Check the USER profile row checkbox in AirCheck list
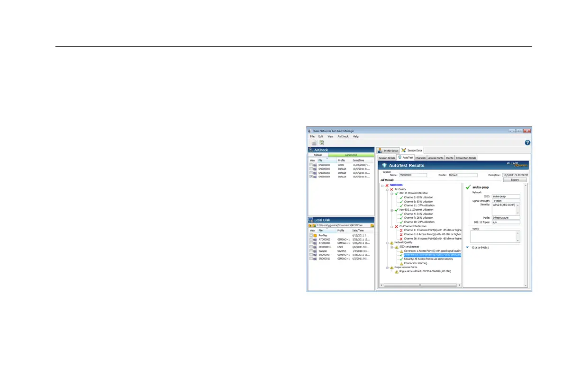 (x=311, y=165)
